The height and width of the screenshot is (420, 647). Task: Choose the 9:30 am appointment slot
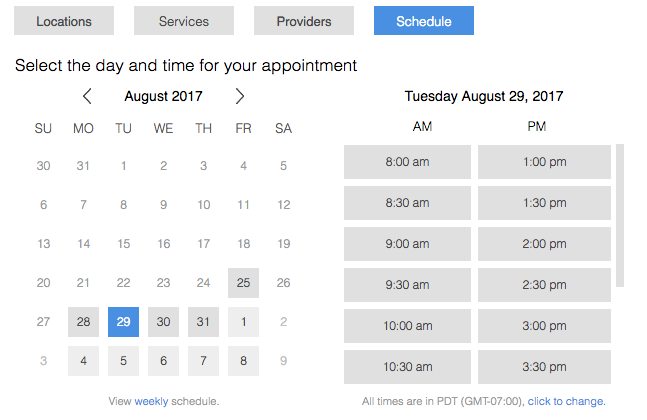(x=408, y=285)
